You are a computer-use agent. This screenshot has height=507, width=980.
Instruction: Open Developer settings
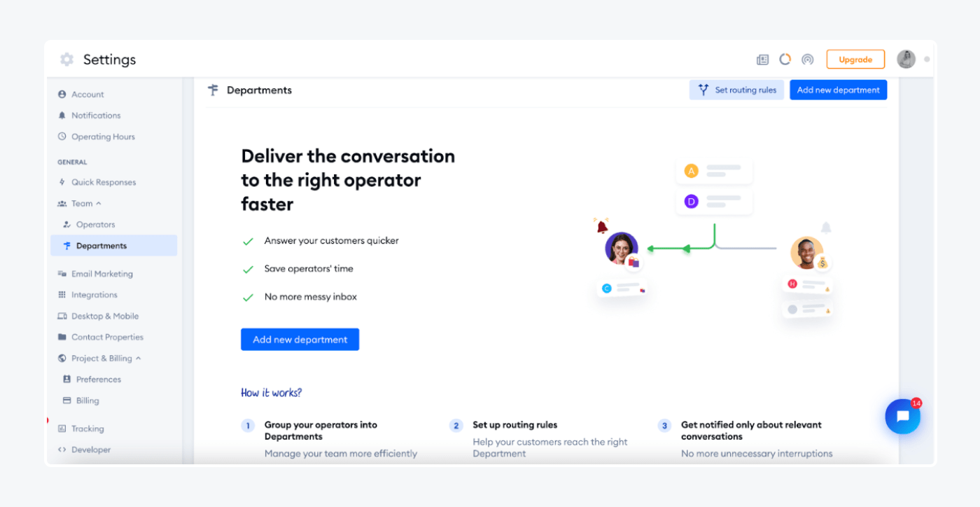[91, 450]
